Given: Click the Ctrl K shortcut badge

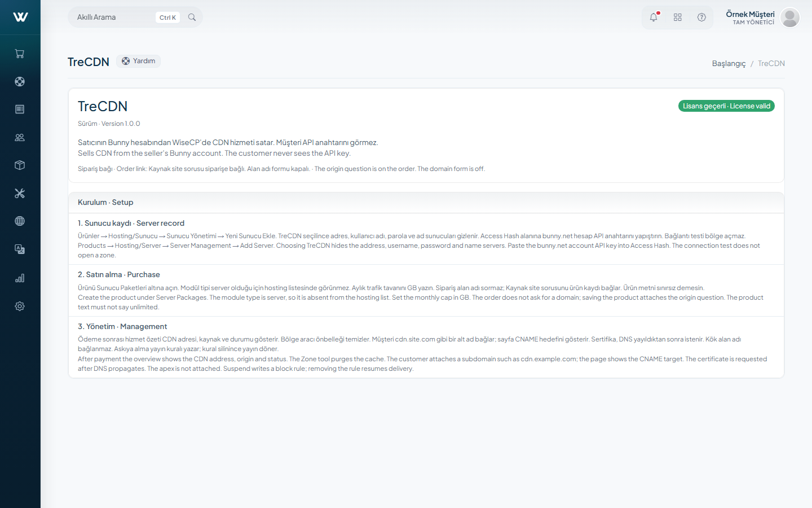Looking at the screenshot, I should click(x=167, y=17).
